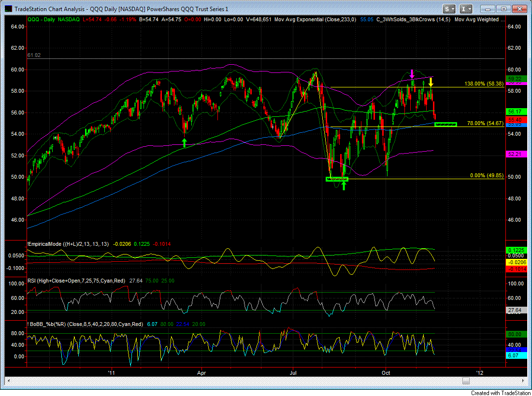
Task: Click the TradeStation window icon in the title bar
Action: click(x=8, y=9)
